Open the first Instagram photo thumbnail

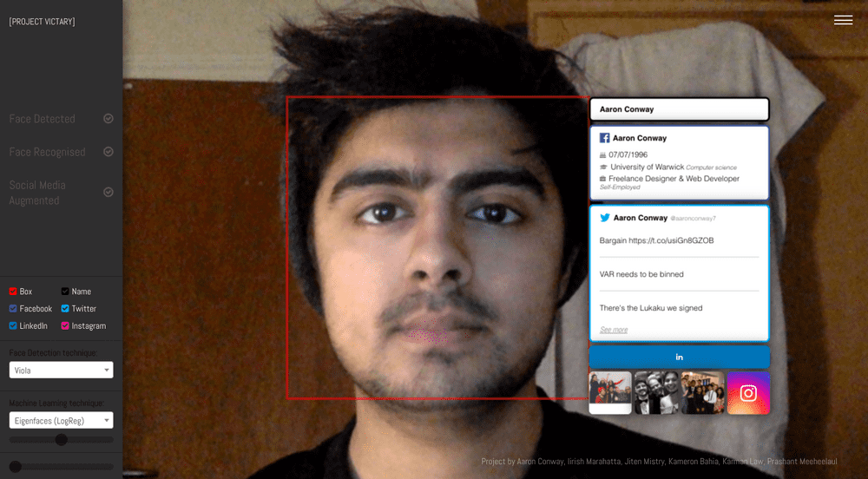pos(610,393)
